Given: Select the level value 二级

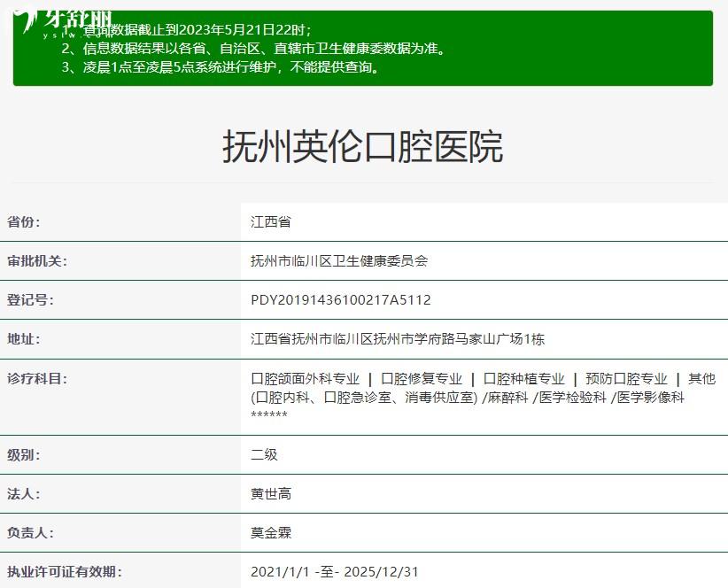Looking at the screenshot, I should click(264, 454).
